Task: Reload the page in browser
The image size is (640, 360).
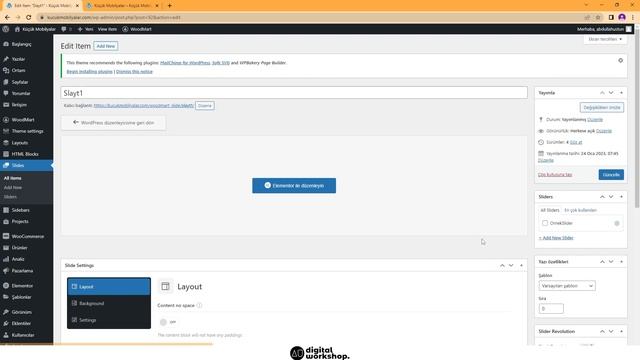Action: click(29, 17)
